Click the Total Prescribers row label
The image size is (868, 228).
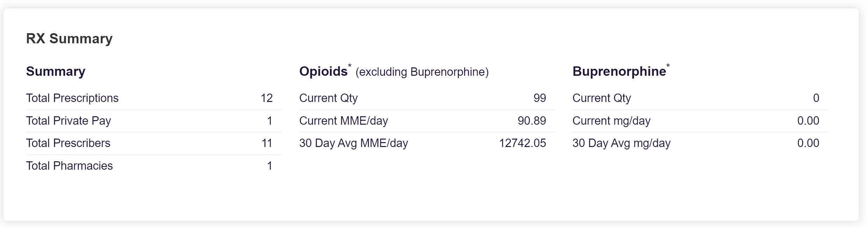(68, 143)
